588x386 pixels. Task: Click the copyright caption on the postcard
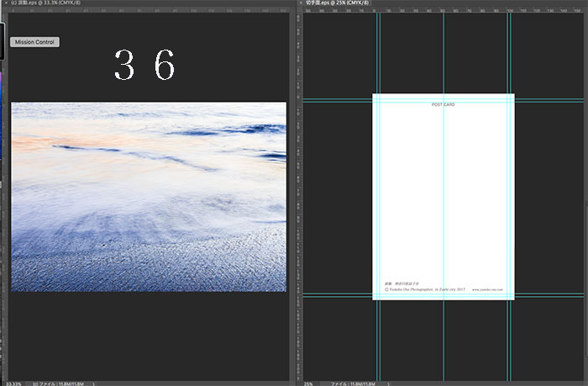pyautogui.click(x=425, y=289)
